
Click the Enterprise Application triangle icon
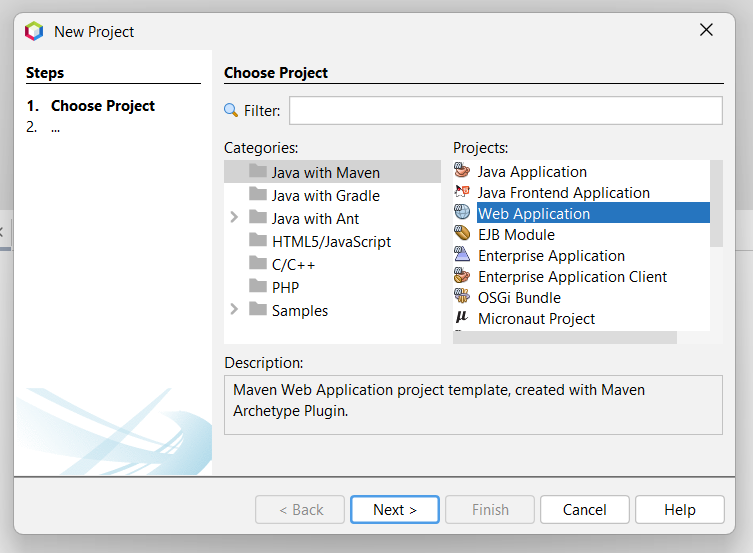coord(462,254)
